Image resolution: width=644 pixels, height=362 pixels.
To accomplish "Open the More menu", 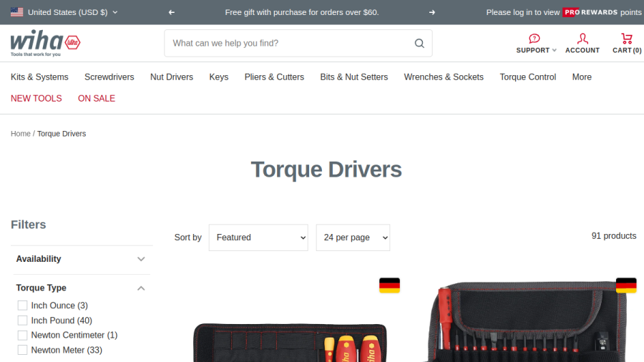I will tap(582, 77).
